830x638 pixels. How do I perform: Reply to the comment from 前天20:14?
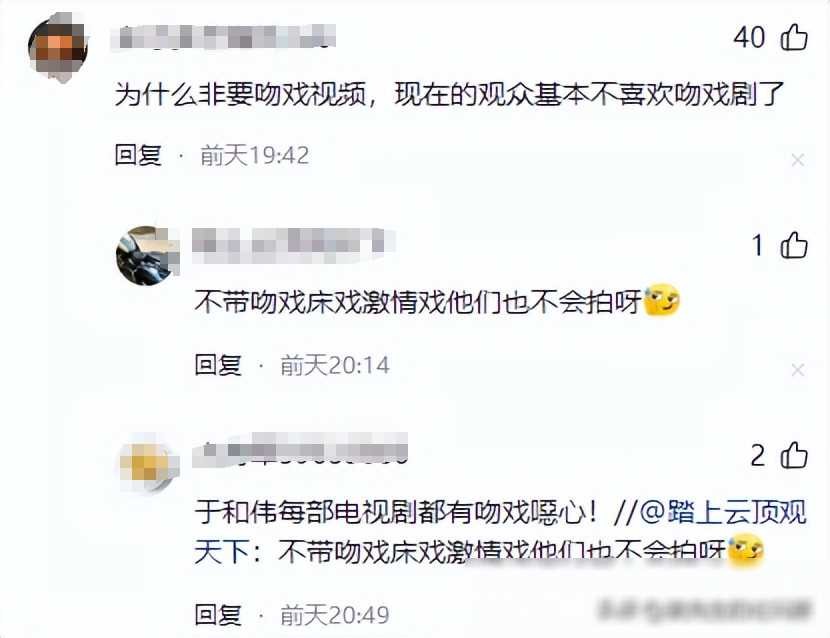218,365
